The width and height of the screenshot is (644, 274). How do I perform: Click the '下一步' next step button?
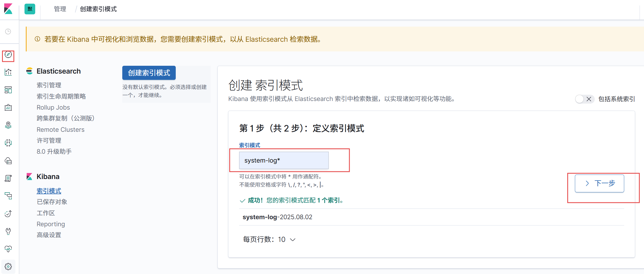(599, 183)
